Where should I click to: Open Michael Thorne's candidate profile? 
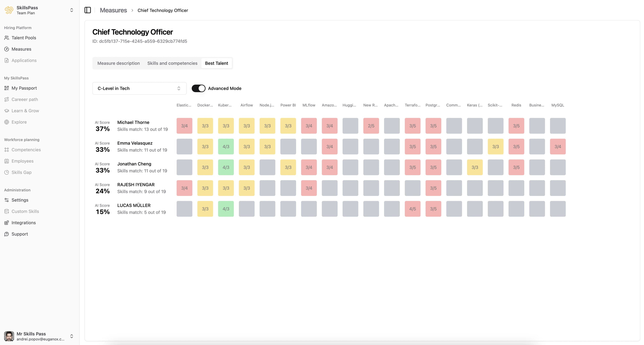133,122
